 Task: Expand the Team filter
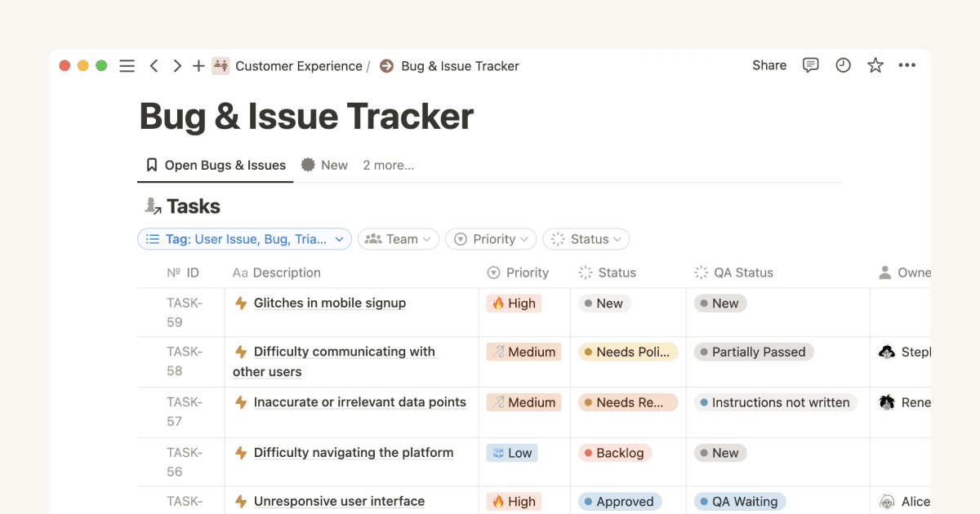[x=398, y=238]
